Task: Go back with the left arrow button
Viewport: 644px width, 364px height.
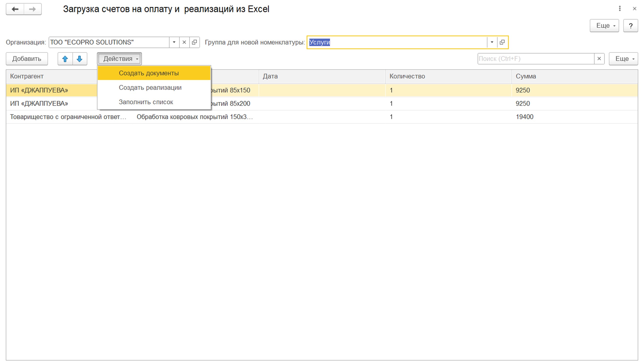Action: click(15, 9)
